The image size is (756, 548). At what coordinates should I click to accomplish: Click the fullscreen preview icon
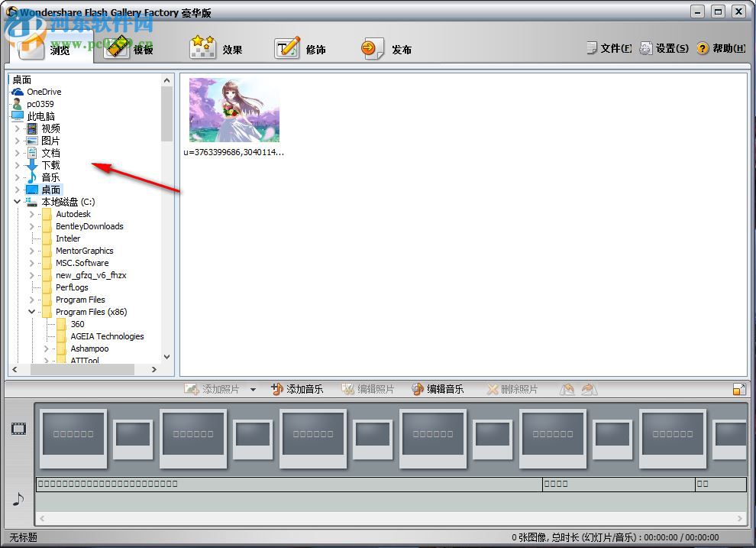pyautogui.click(x=738, y=388)
